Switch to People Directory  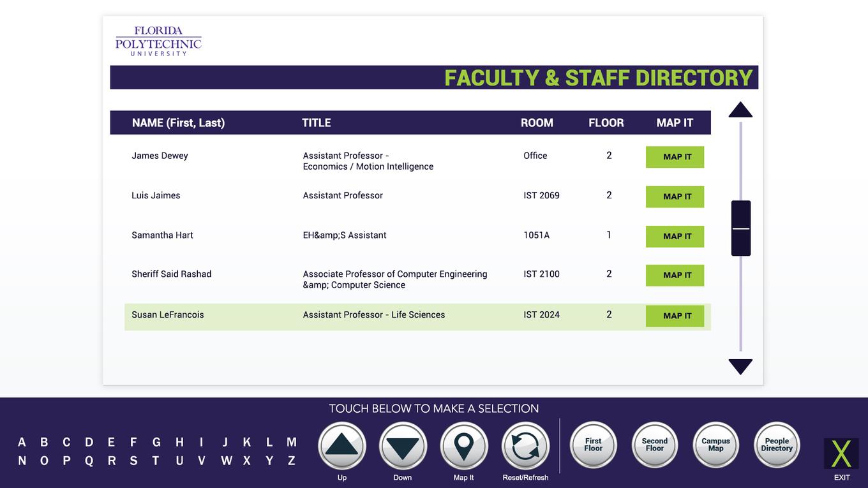pyautogui.click(x=777, y=445)
